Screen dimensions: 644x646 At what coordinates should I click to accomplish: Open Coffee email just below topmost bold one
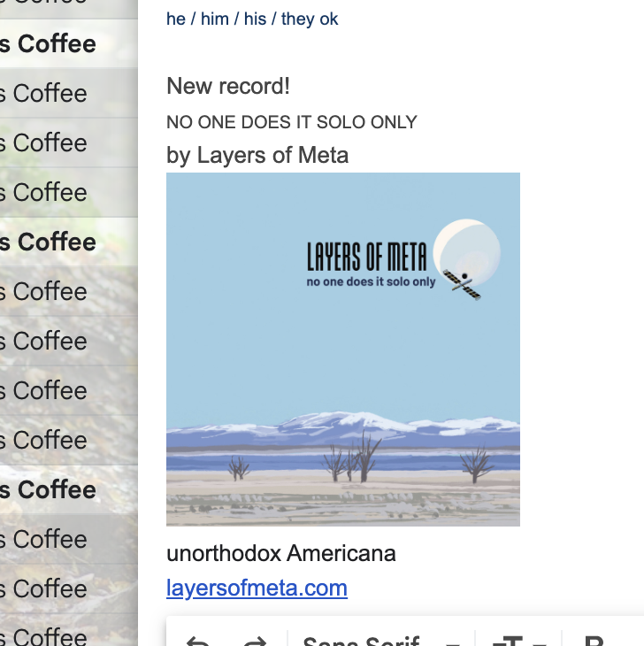(x=69, y=93)
